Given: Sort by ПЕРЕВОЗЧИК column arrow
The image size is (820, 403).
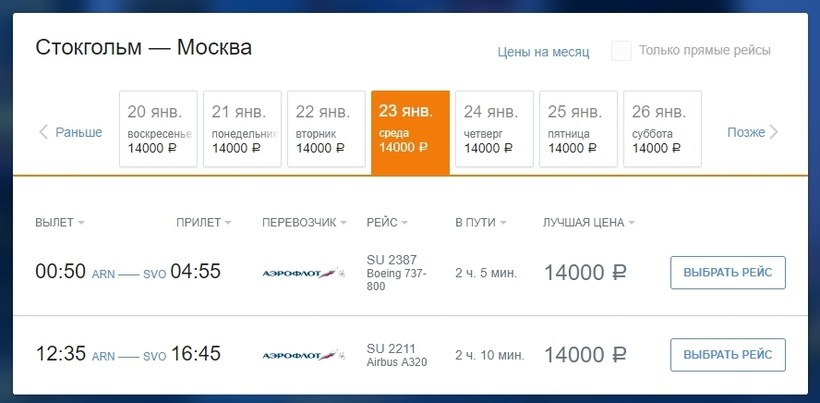Looking at the screenshot, I should point(346,222).
